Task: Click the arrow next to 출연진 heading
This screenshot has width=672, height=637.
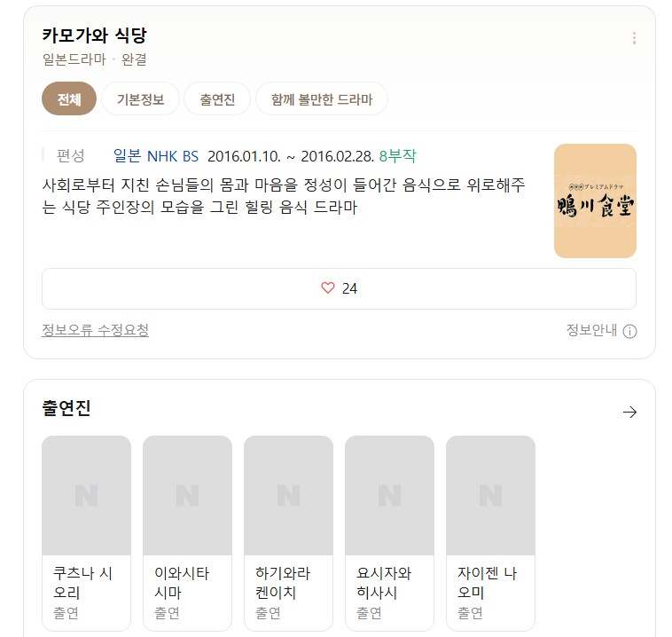Action: (629, 412)
